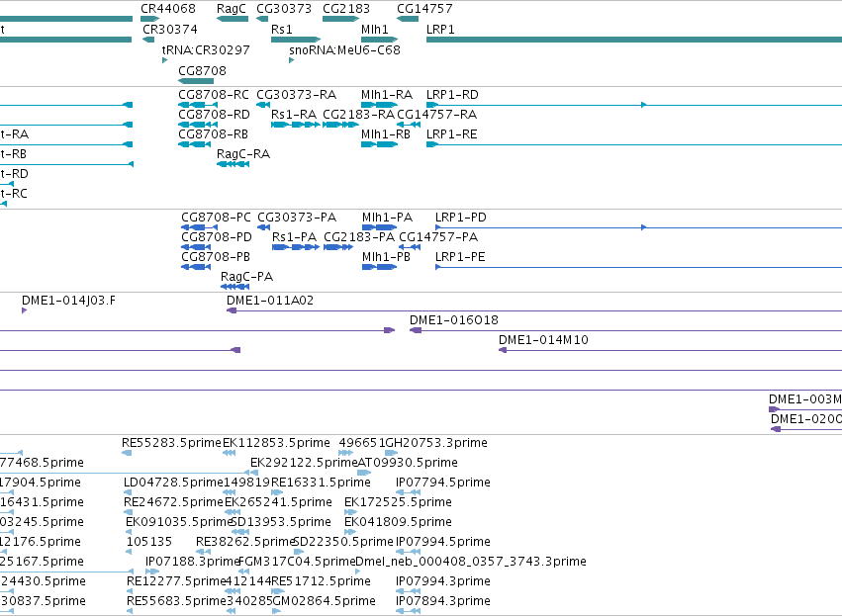
Task: Select the CG14757 gene label
Action: 424,9
